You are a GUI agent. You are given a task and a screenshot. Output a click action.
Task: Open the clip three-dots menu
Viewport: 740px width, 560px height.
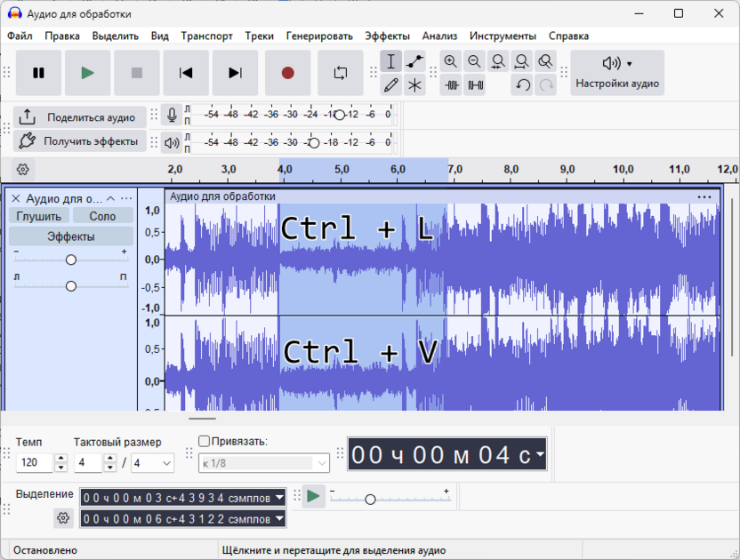click(704, 196)
